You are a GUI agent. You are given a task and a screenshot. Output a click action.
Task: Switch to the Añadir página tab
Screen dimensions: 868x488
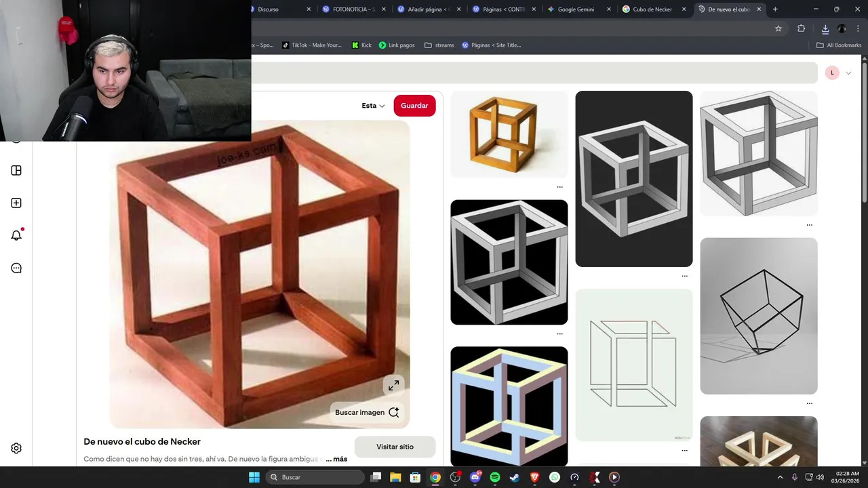(x=429, y=9)
